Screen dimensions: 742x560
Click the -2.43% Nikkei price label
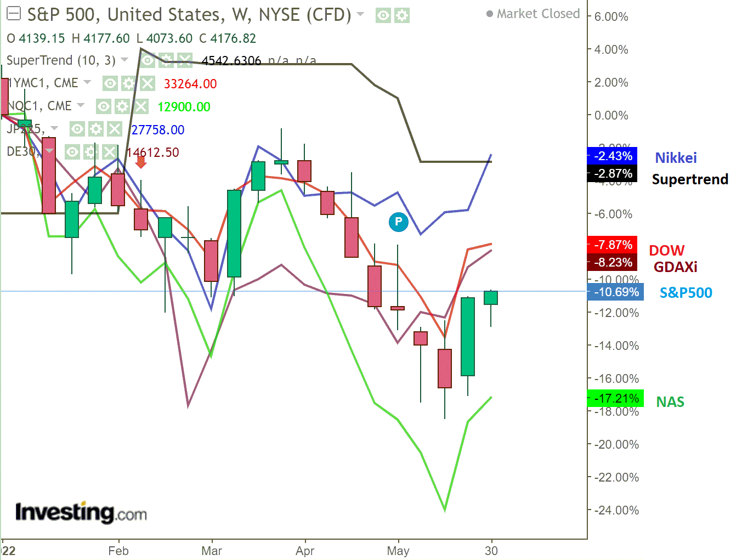pyautogui.click(x=612, y=156)
